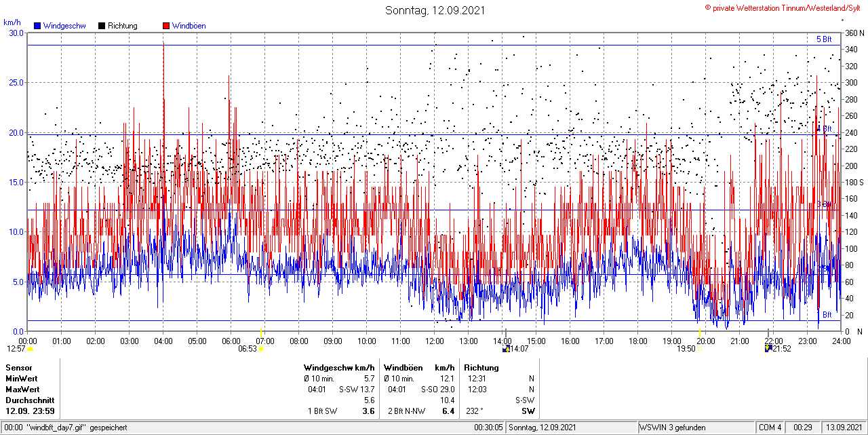Click the blue Windgeschw legend square

coord(37,26)
